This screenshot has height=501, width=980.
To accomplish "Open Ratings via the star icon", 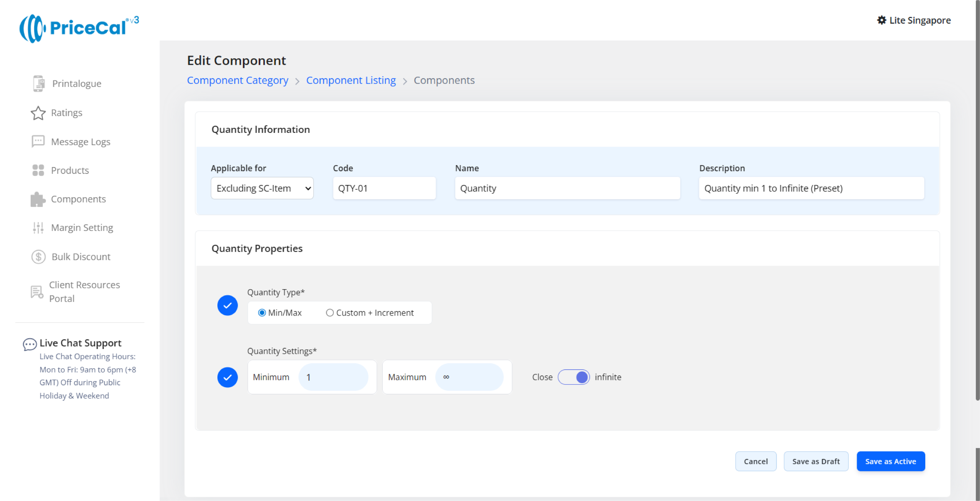I will click(x=38, y=113).
